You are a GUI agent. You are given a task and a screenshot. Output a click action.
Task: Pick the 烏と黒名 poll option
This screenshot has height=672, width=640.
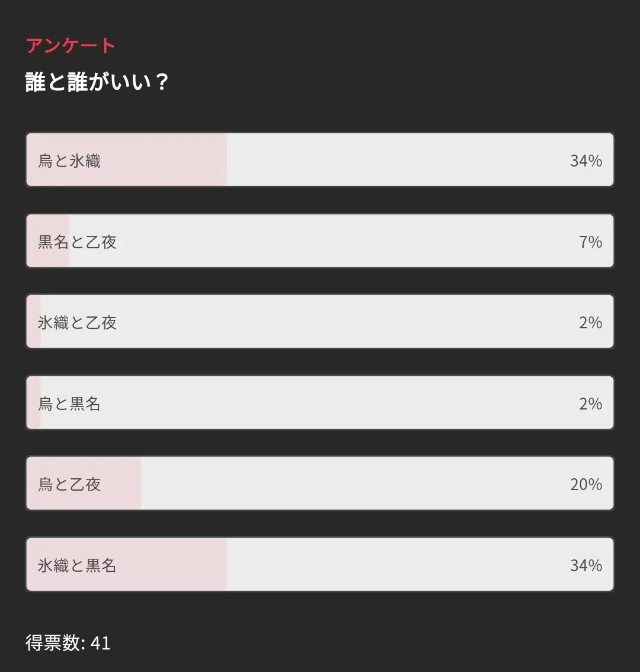[x=320, y=403]
